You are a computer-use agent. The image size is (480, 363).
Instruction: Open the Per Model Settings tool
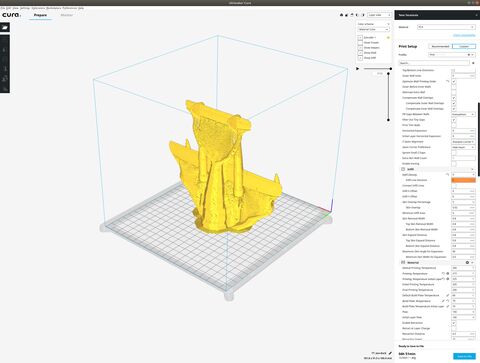tap(5, 79)
